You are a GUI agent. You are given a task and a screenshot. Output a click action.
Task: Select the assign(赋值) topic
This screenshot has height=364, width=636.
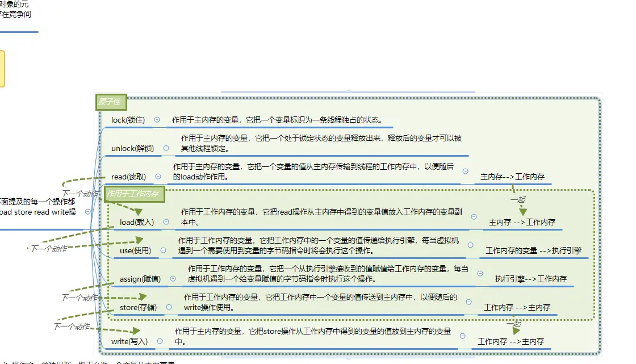pyautogui.click(x=140, y=279)
